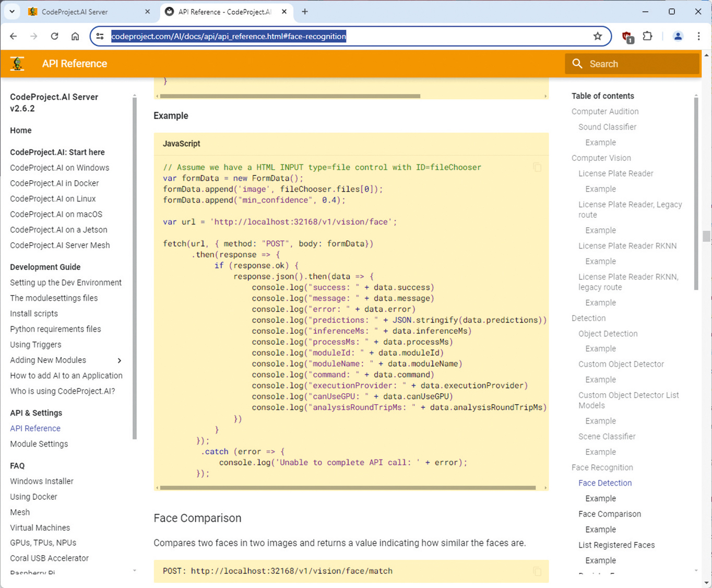The width and height of the screenshot is (712, 588).
Task: Open CodeProject.AI Server Mesh page
Action: coord(60,245)
